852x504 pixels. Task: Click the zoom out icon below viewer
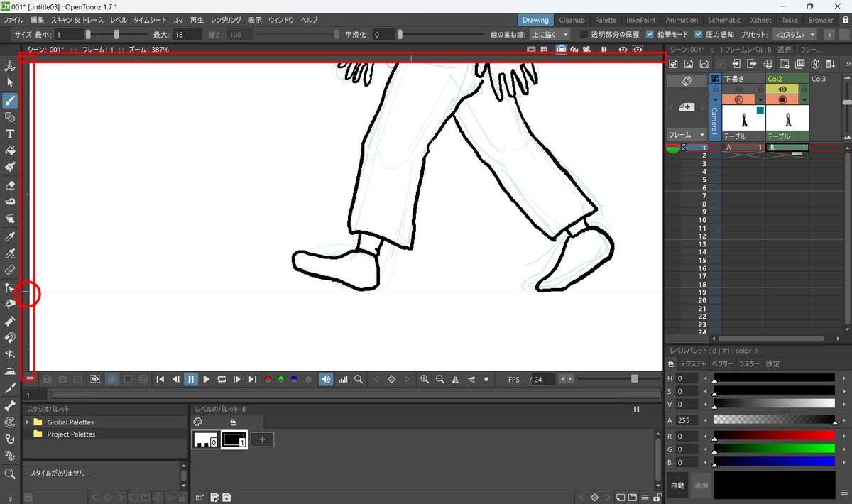[440, 380]
